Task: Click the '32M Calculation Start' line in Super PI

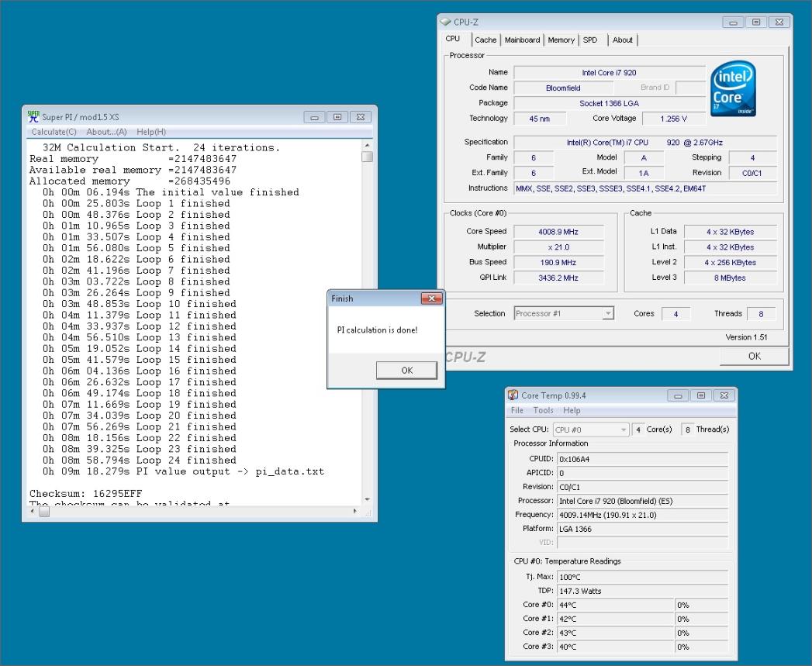Action: click(161, 147)
